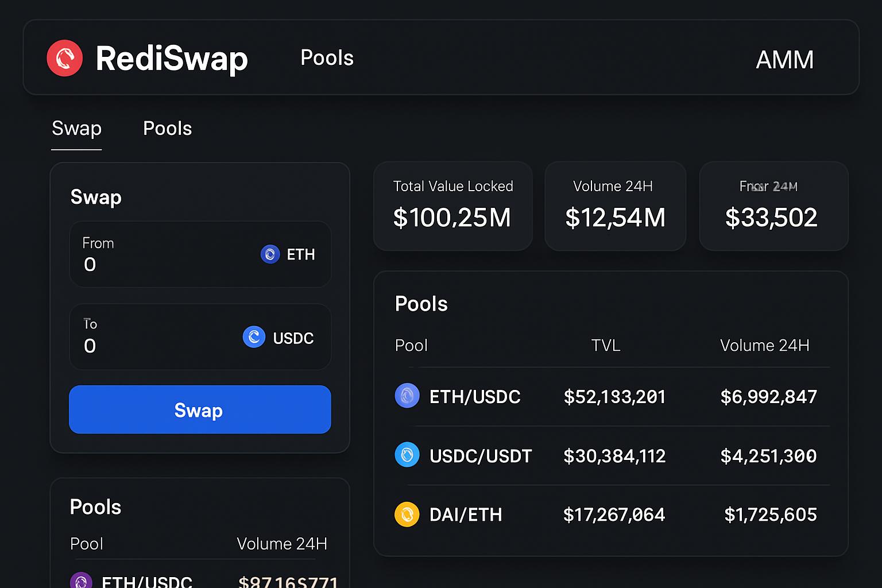Click the RediSwap logo icon
This screenshot has height=588, width=882.
[64, 58]
